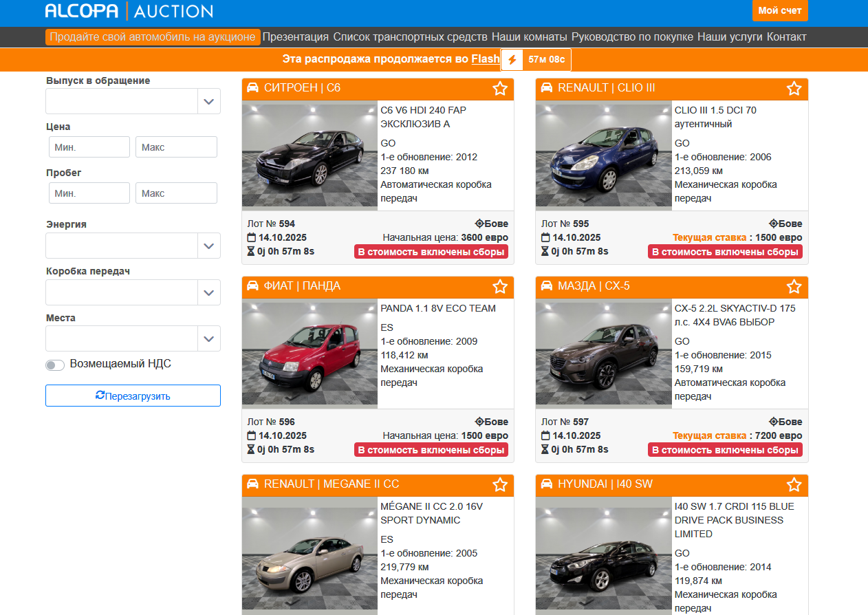Open the Mazda CX-5 car thumbnail
This screenshot has height=615, width=868.
point(604,354)
